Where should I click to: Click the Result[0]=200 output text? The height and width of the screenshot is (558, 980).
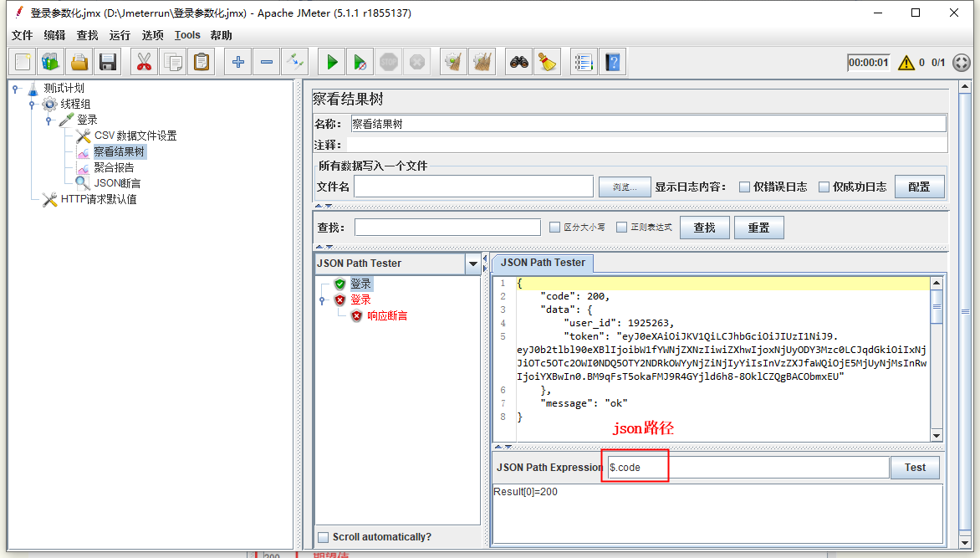526,492
